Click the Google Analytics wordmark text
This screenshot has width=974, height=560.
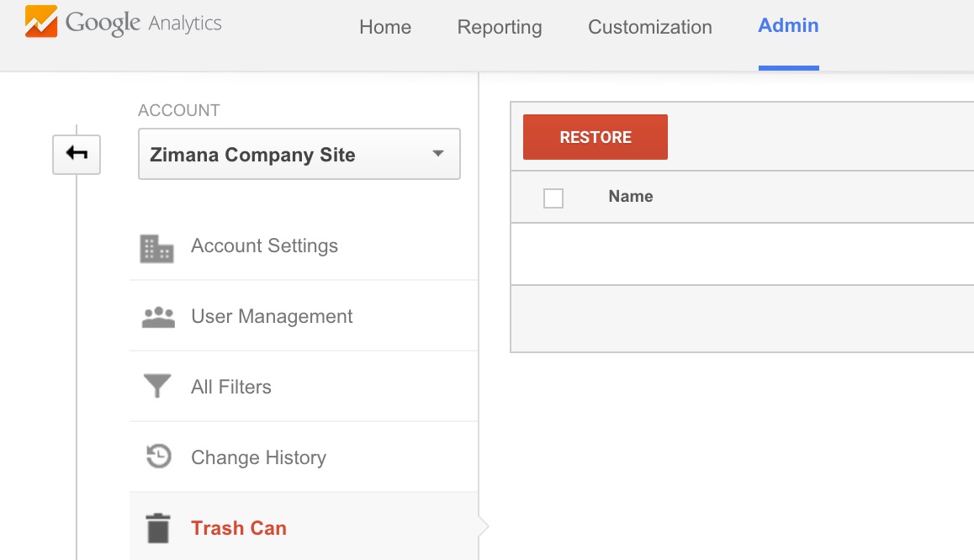click(x=144, y=23)
